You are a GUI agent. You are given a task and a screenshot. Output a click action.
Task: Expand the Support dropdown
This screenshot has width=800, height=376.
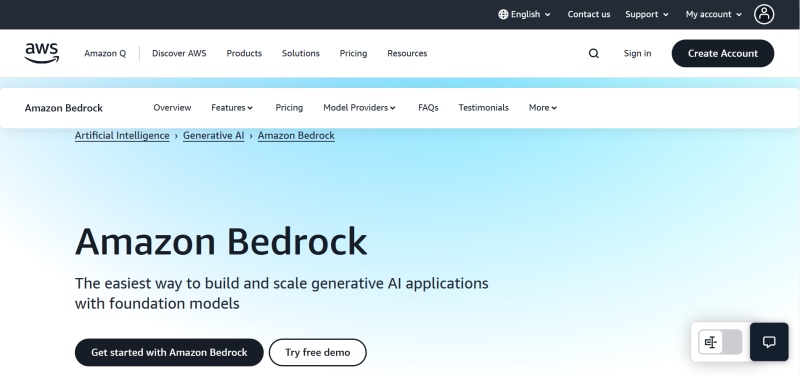(x=647, y=14)
